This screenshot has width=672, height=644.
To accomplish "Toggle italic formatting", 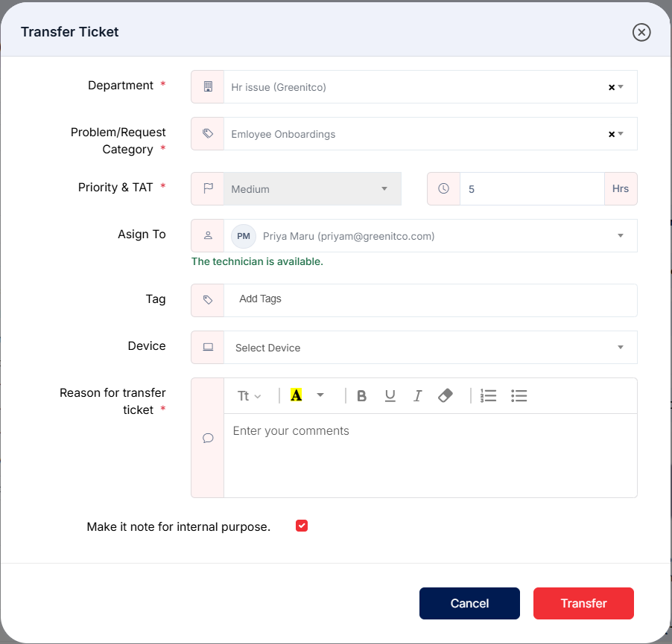I will (x=417, y=395).
